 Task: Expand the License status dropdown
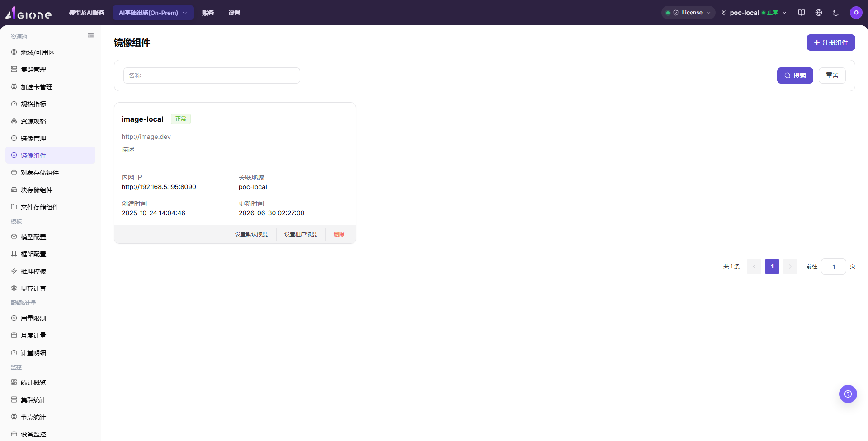tap(688, 13)
